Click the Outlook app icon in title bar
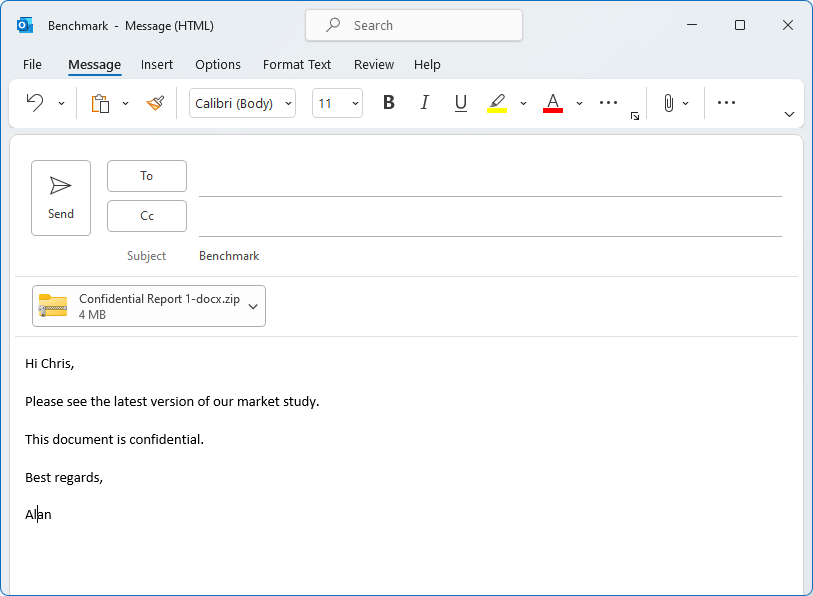Viewport: 813px width, 596px height. (x=25, y=25)
